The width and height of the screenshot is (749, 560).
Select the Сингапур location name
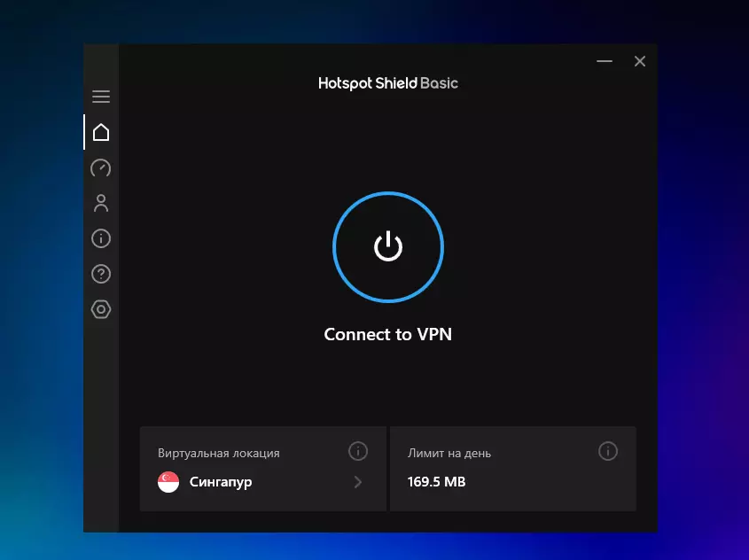tap(221, 482)
